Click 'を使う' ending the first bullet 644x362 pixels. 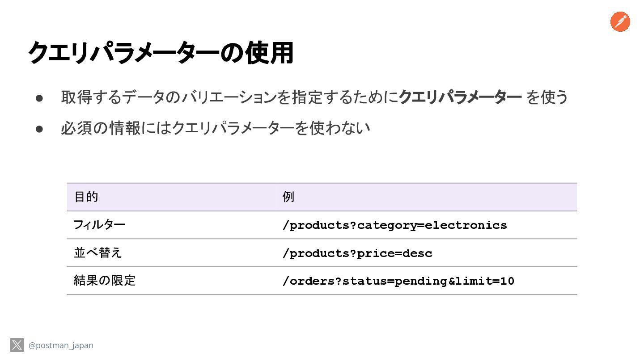click(x=547, y=97)
